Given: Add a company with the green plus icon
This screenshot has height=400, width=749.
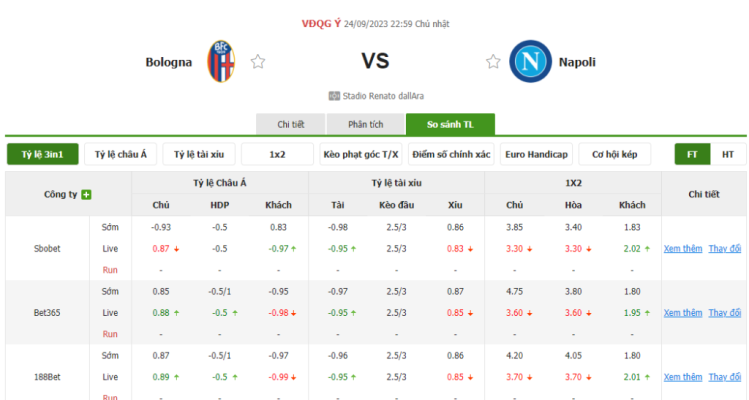Looking at the screenshot, I should 86,195.
